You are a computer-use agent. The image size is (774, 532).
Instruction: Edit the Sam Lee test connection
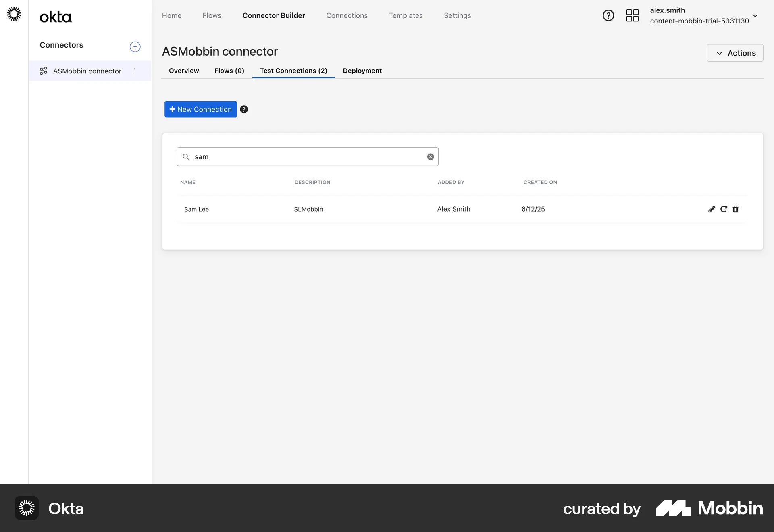pos(712,209)
